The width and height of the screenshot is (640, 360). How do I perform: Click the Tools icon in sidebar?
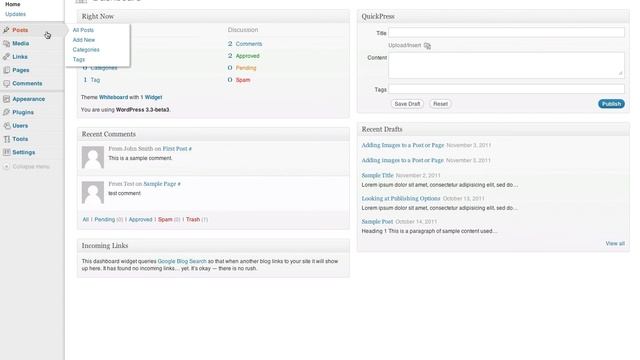coord(6,139)
